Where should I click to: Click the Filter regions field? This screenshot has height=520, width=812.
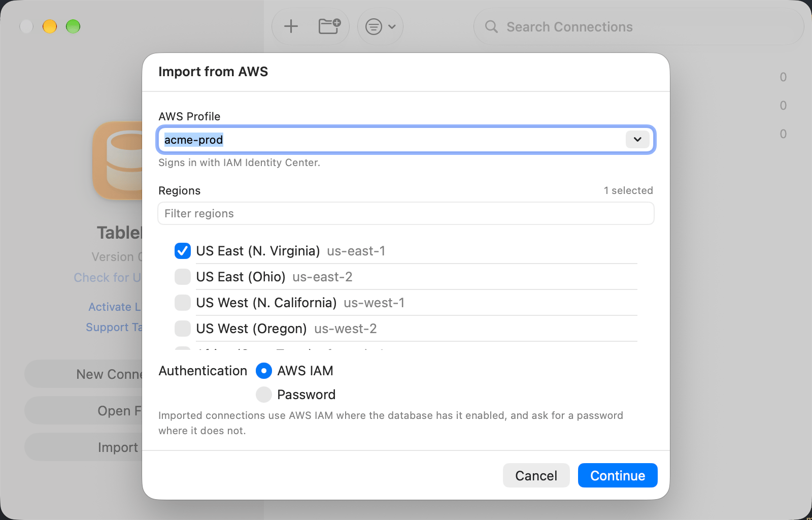(406, 213)
